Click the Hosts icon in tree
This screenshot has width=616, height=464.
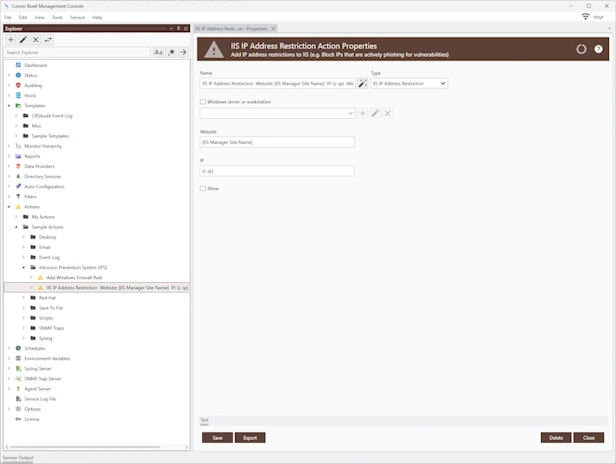coord(18,95)
